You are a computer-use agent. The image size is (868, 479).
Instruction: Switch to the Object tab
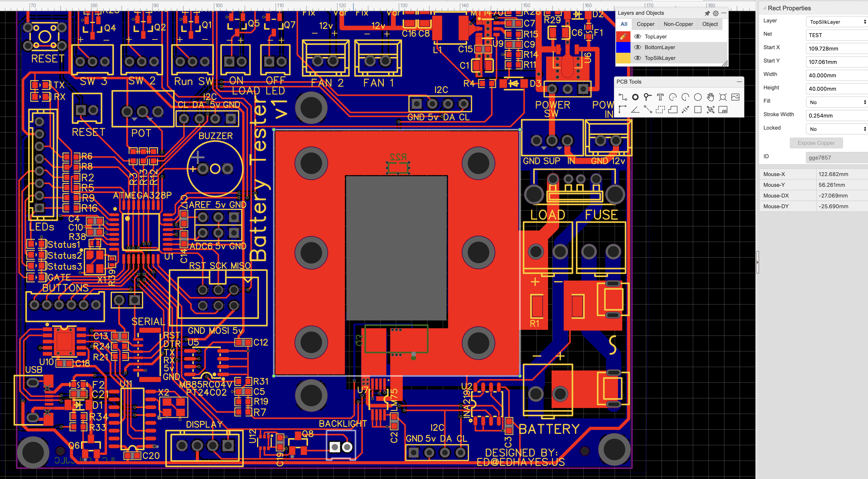click(710, 24)
